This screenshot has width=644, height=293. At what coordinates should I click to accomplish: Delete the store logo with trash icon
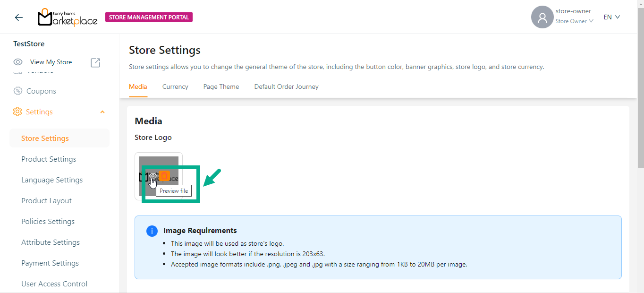164,176
